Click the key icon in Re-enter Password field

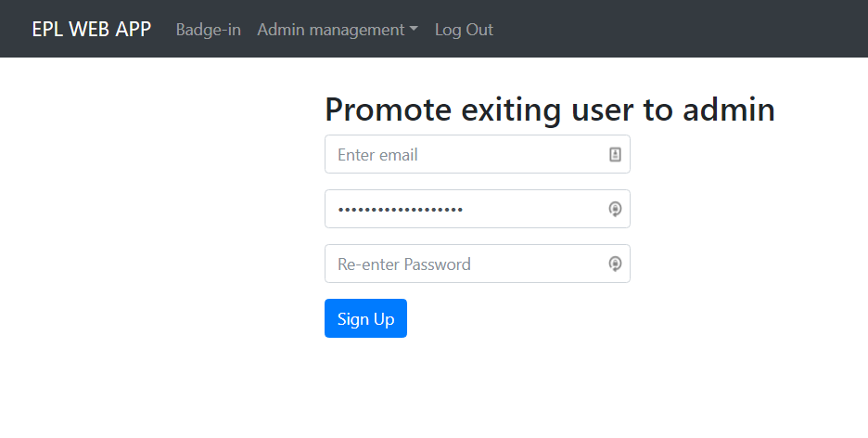tap(615, 264)
